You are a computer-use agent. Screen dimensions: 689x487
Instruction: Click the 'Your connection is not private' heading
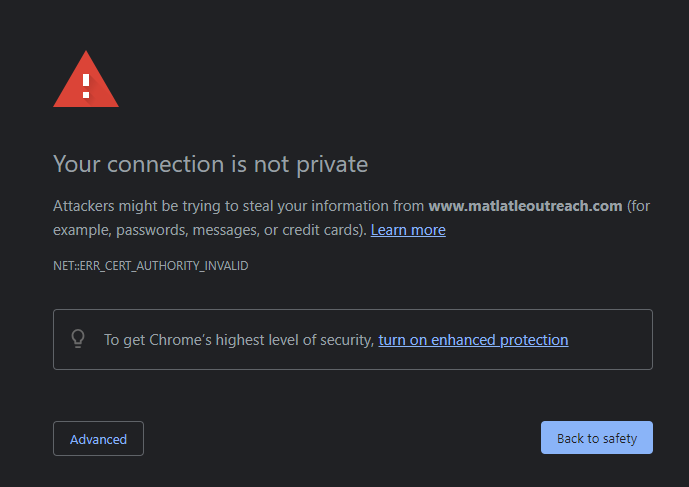coord(210,163)
